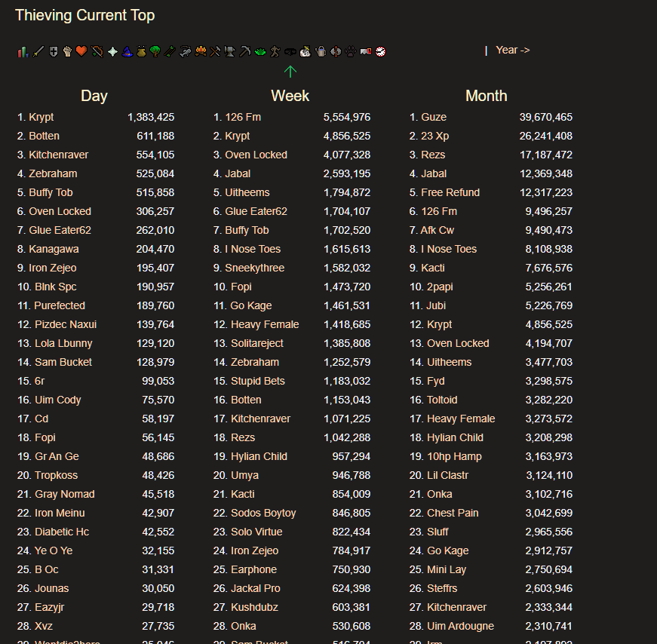Open Defence rankings via the shield icon
Viewport: 657px width, 644px height.
point(53,51)
